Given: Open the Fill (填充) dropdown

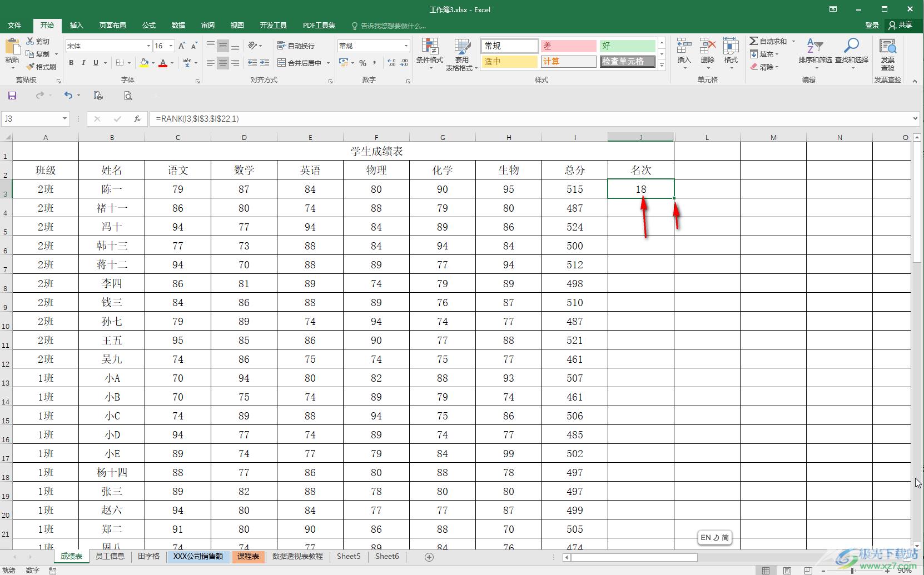Looking at the screenshot, I should coord(764,54).
